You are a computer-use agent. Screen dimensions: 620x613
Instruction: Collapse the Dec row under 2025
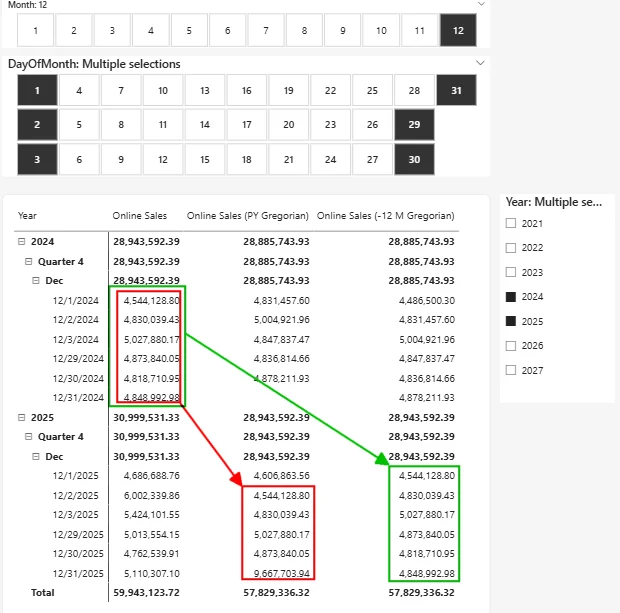pyautogui.click(x=37, y=456)
